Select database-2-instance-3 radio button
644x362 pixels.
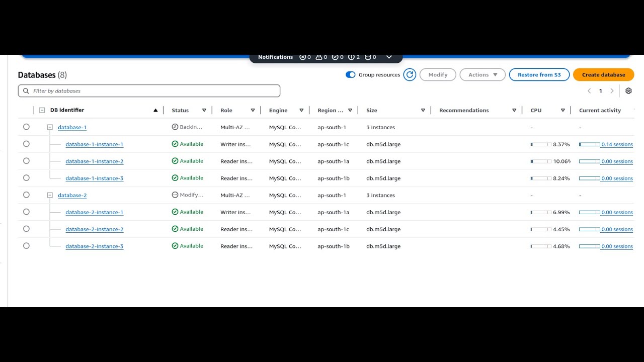[x=26, y=246]
